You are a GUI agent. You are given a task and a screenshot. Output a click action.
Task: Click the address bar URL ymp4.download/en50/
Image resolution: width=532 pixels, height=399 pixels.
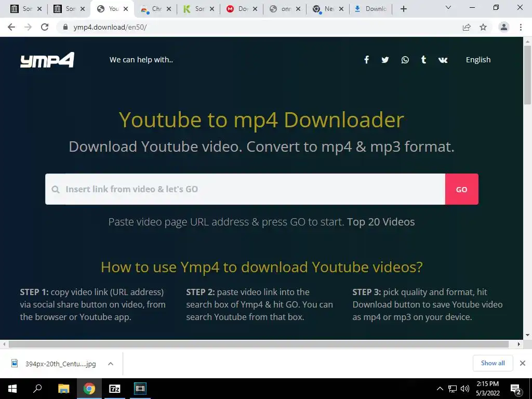110,27
